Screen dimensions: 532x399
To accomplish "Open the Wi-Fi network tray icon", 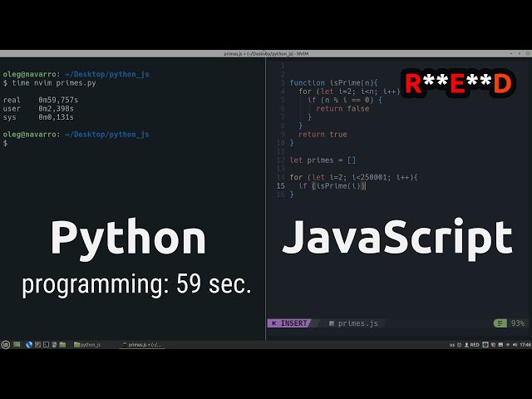I will [x=508, y=345].
